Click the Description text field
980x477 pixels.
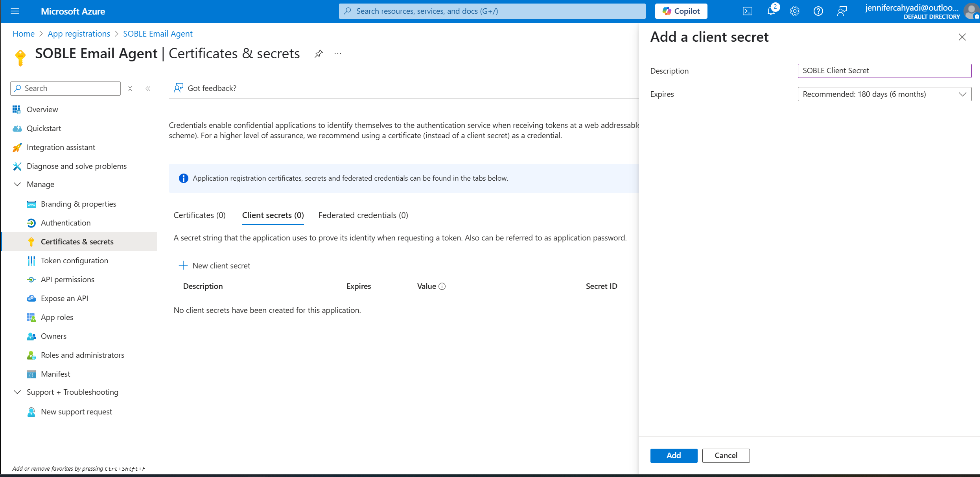(x=884, y=71)
